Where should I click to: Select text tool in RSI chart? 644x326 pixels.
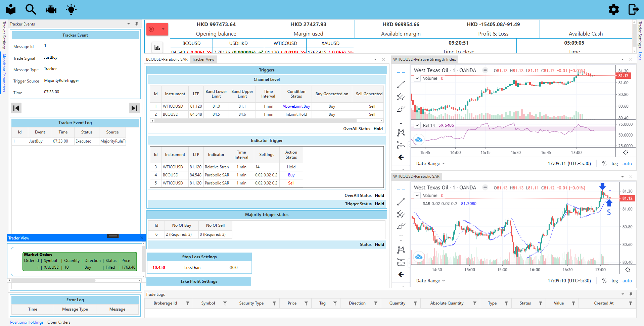(x=401, y=121)
